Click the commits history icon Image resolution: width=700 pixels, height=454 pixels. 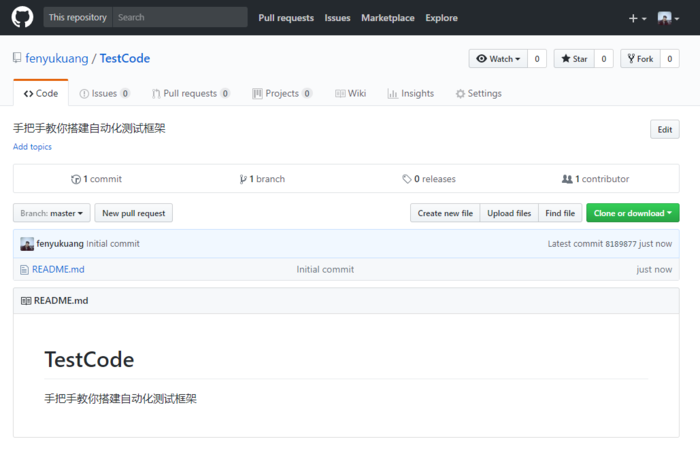[76, 179]
